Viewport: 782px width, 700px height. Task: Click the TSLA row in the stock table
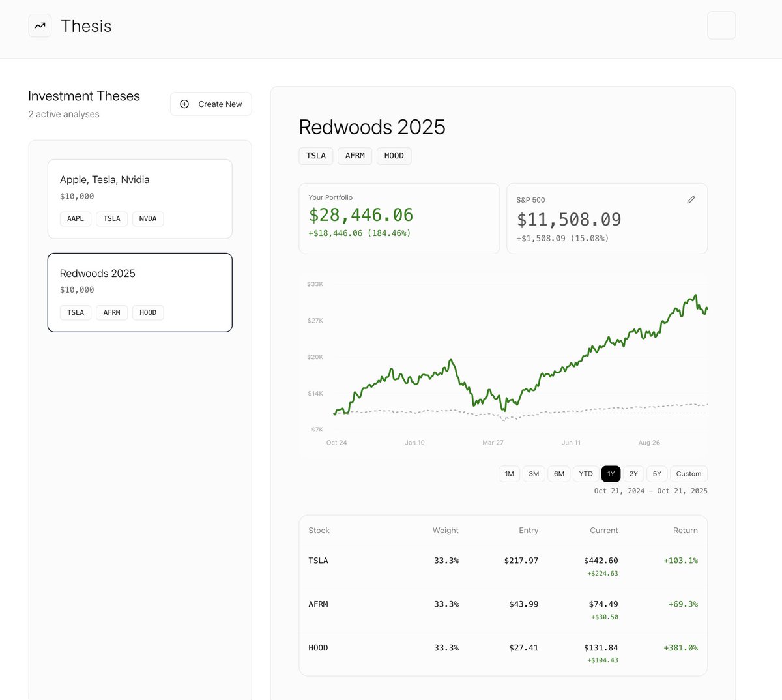(x=503, y=567)
